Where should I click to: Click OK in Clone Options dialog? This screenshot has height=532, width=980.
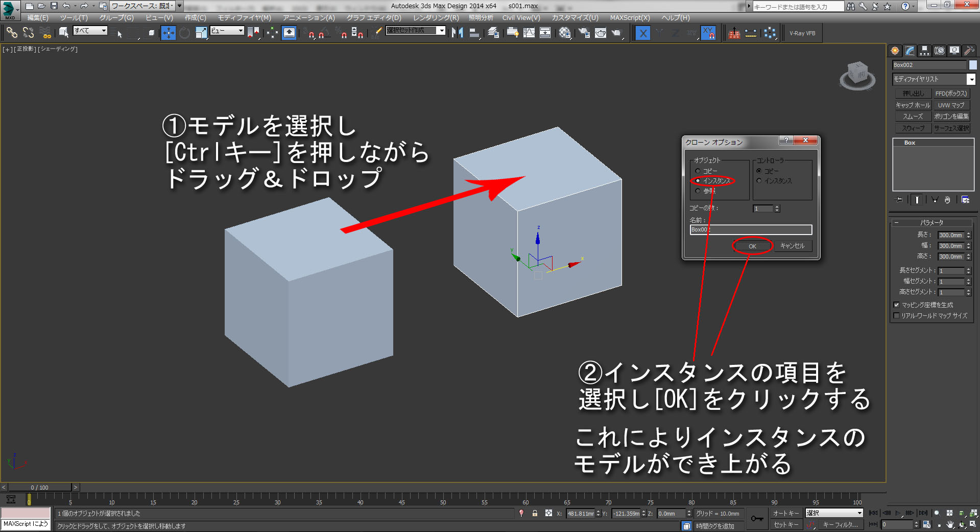click(x=752, y=246)
